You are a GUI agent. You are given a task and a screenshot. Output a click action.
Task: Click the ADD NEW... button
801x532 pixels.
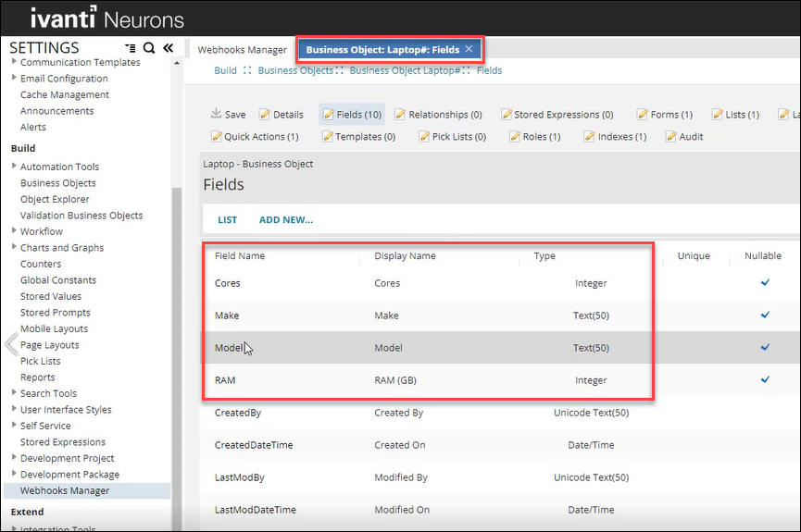[x=285, y=220]
